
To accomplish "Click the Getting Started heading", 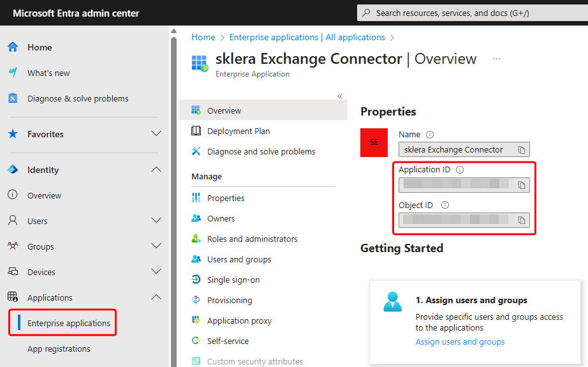I will (x=402, y=248).
